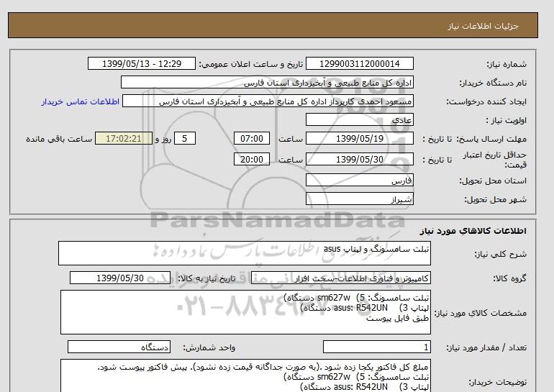Click the label شرح کلی نیاز

coord(500,254)
